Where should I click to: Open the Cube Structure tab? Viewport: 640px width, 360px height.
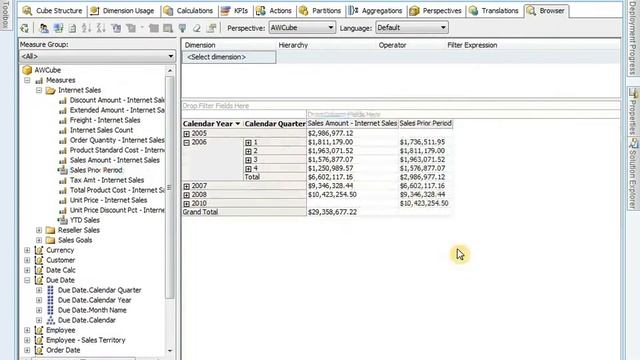[52, 11]
